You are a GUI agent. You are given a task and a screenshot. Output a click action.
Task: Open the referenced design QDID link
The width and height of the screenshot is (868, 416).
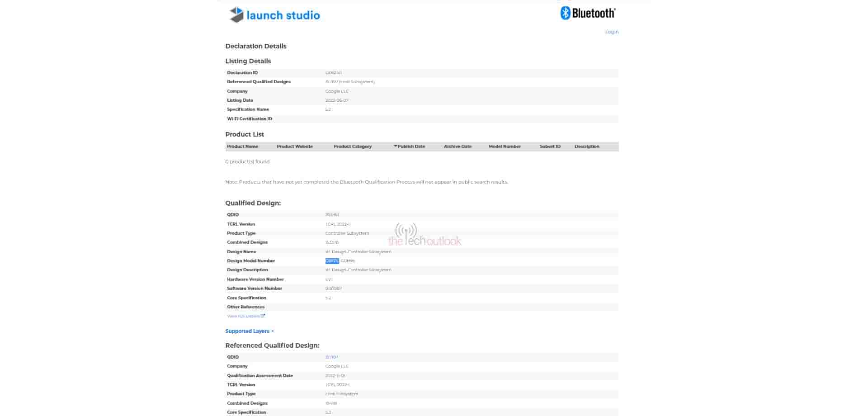click(x=331, y=357)
